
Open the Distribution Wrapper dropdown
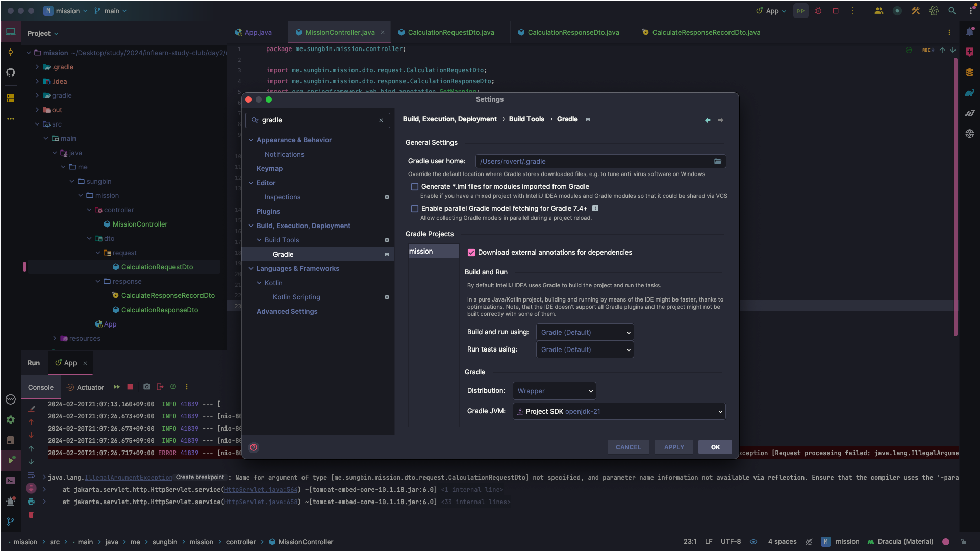(554, 391)
